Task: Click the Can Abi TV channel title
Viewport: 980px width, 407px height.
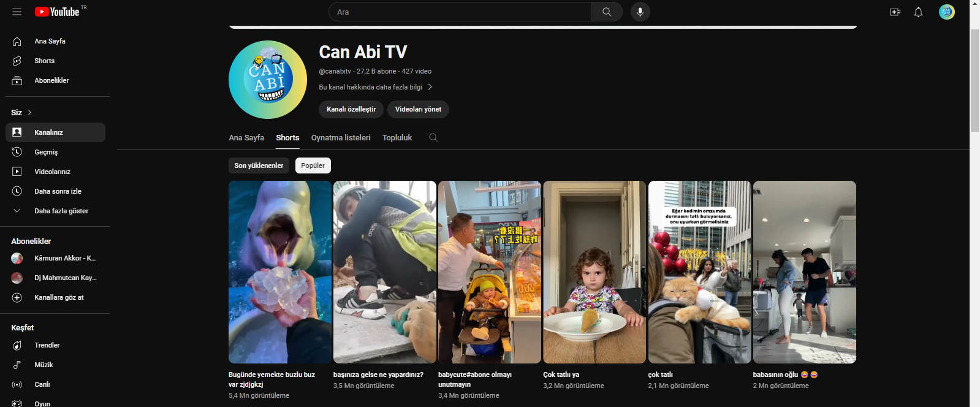Action: [363, 52]
